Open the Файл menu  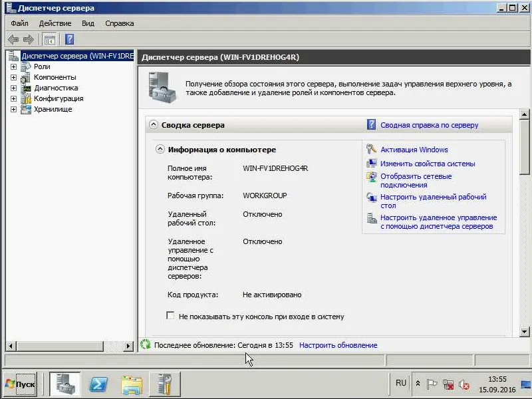(x=19, y=23)
